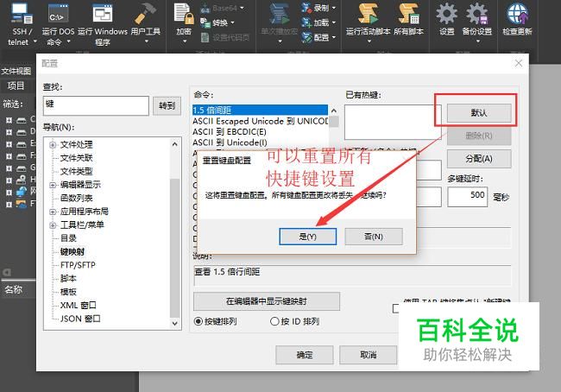This screenshot has height=392, width=561.
Task: Open the Play once macro icon
Action: (279, 14)
